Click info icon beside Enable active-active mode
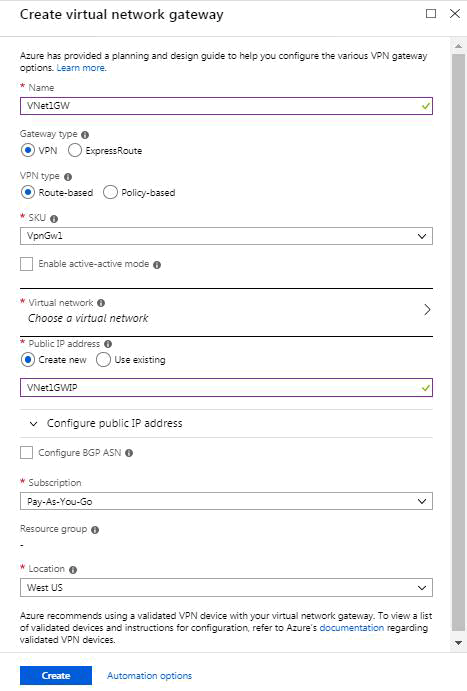This screenshot has width=467, height=691. 157,264
